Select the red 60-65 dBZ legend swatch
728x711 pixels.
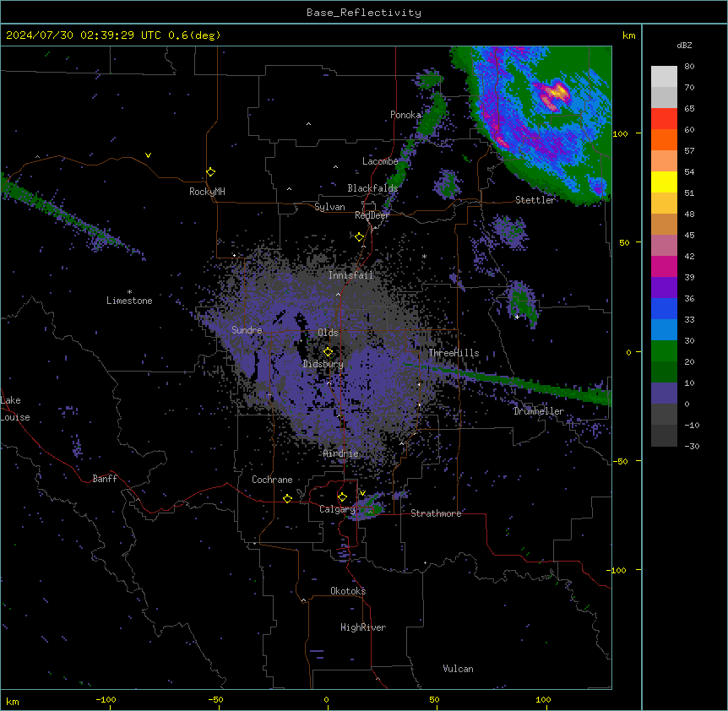point(664,119)
